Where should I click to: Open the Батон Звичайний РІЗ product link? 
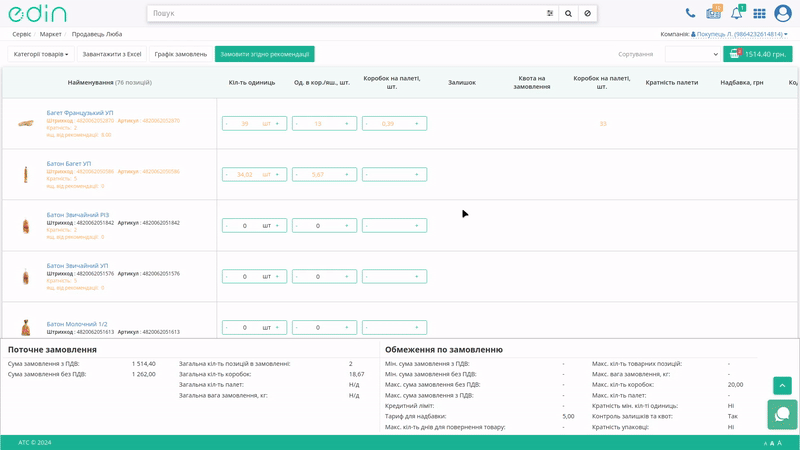pyautogui.click(x=78, y=215)
